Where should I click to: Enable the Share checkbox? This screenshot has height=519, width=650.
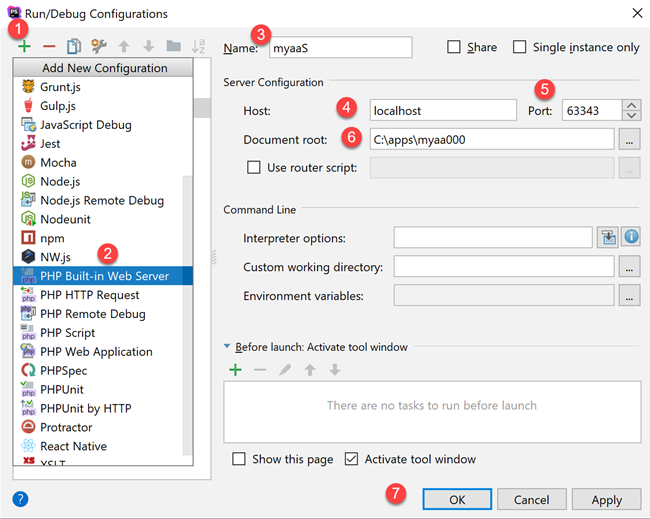tap(454, 47)
